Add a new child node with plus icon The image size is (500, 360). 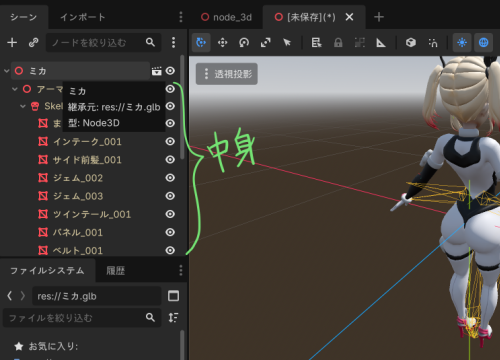[x=12, y=42]
